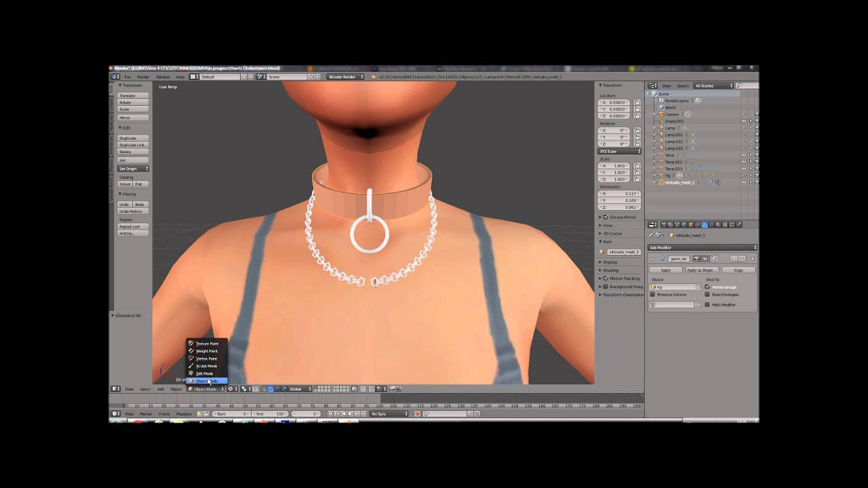Image resolution: width=868 pixels, height=488 pixels.
Task: Enable the Background Images checkbox
Action: coord(606,287)
